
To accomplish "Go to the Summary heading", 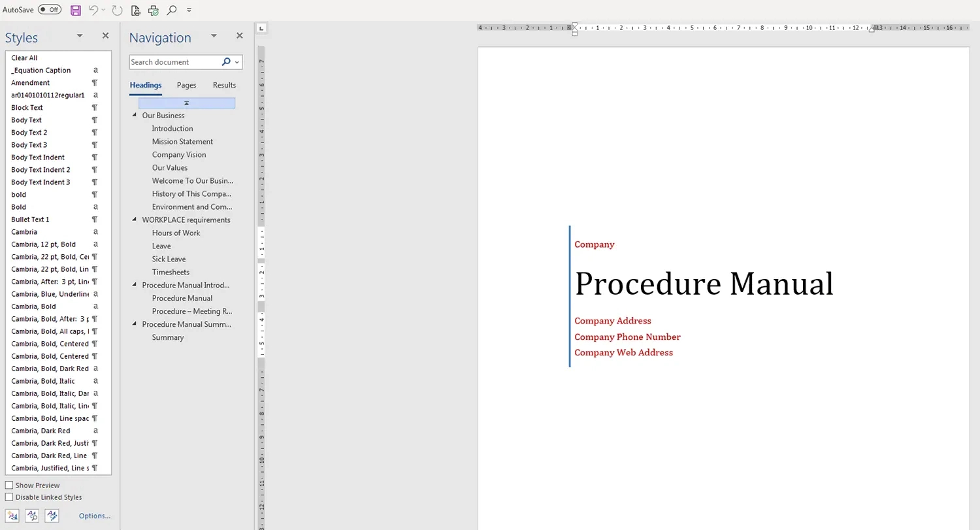I will [168, 338].
